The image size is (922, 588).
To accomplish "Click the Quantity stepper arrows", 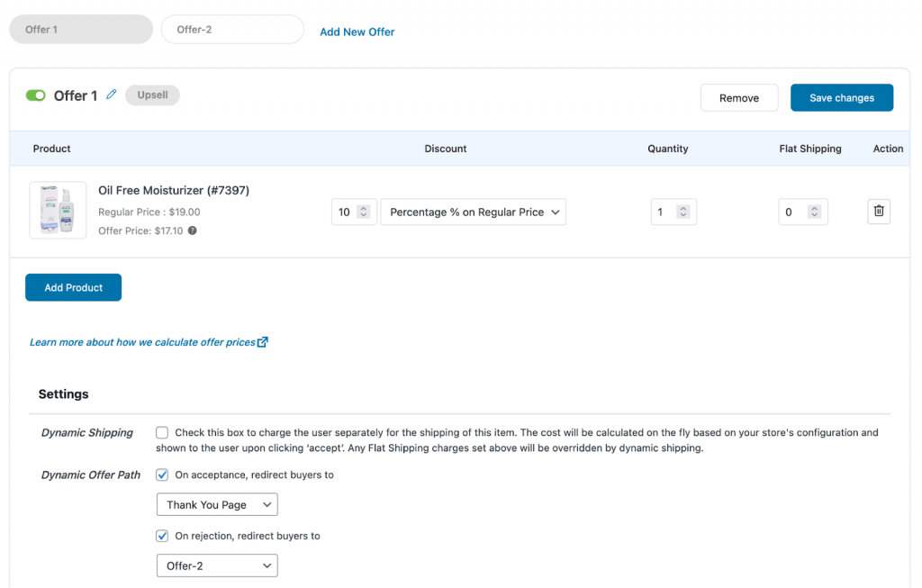I will pyautogui.click(x=682, y=212).
